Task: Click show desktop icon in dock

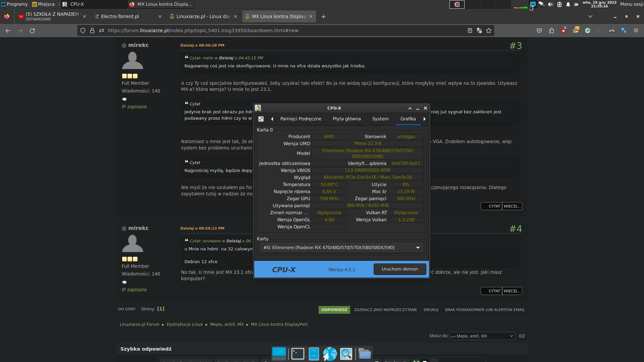Action: 279,354
